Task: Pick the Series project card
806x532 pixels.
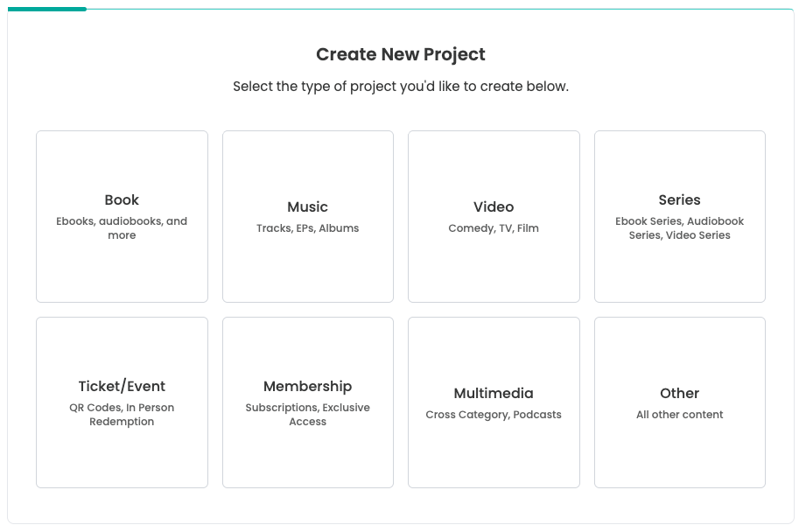Action: pyautogui.click(x=679, y=216)
